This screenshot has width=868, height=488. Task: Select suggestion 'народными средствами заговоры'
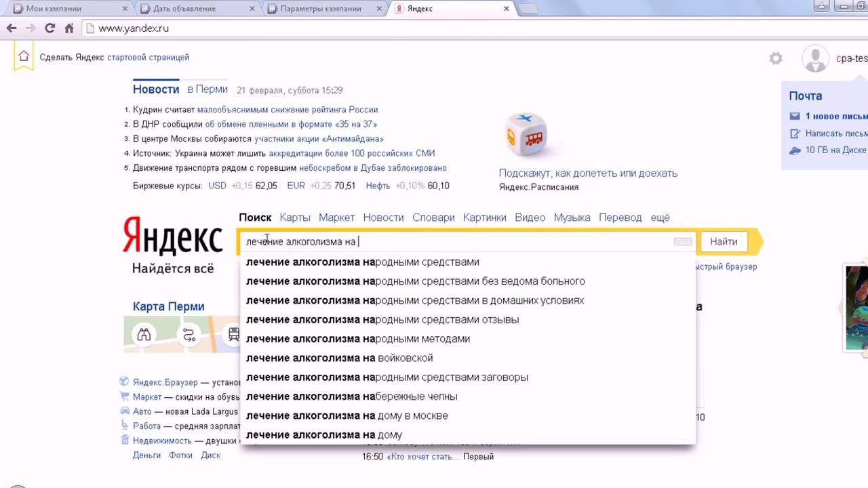(468, 378)
